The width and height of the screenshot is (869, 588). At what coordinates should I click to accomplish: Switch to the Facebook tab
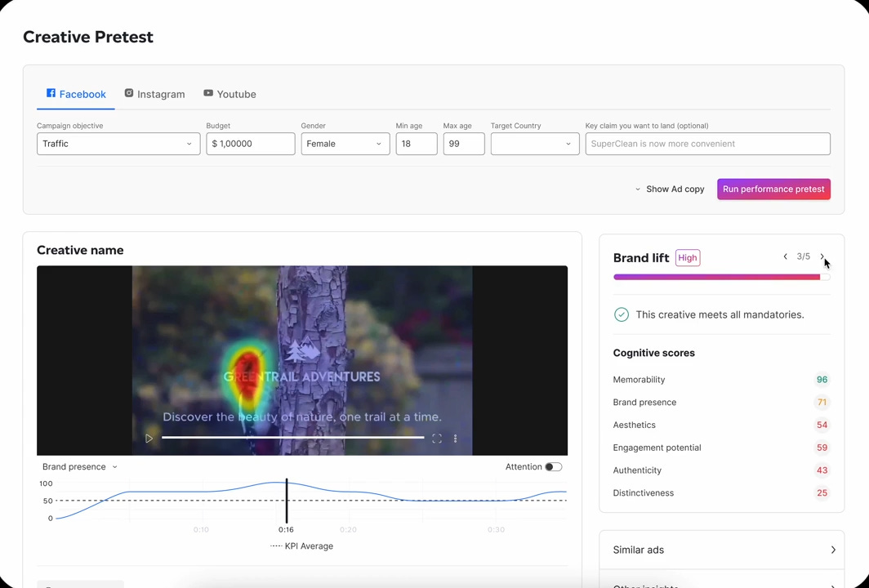coord(76,94)
